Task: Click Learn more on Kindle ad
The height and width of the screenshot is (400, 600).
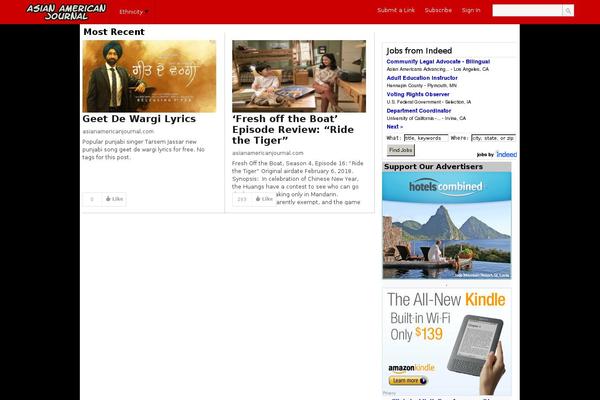Action: 408,381
